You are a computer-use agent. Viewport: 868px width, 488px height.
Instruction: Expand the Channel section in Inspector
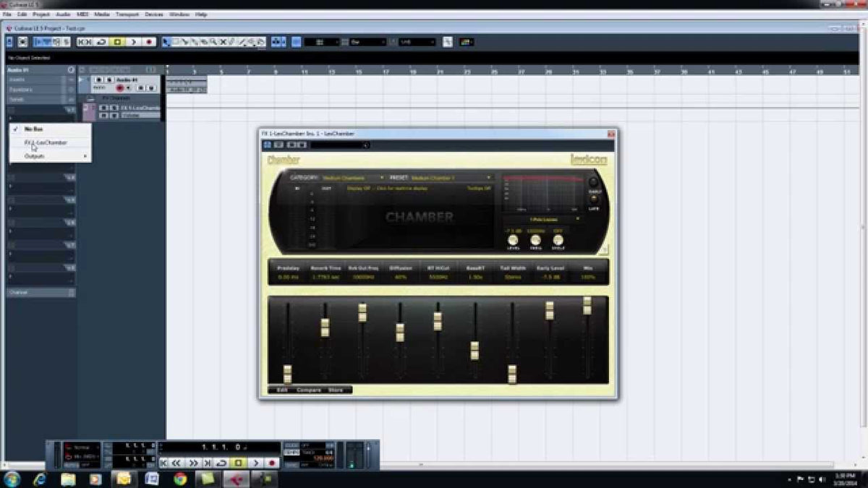[x=40, y=292]
